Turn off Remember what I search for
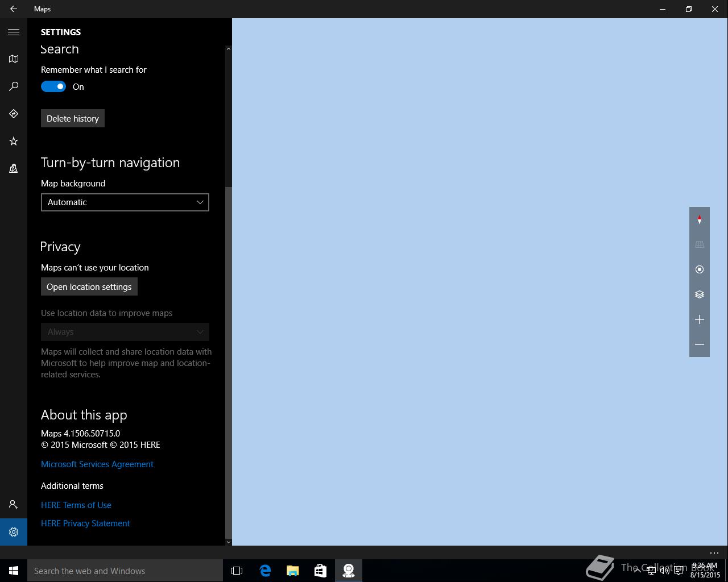Image resolution: width=728 pixels, height=582 pixels. 53,86
